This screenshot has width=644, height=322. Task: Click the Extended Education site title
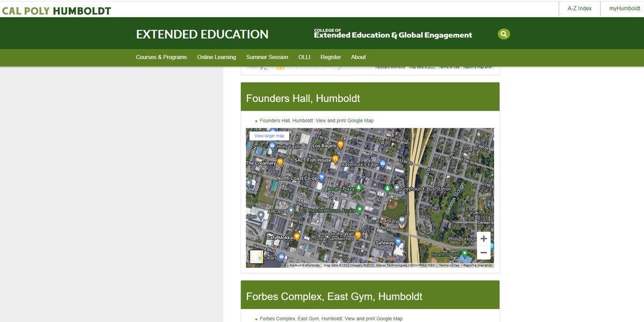pos(202,34)
